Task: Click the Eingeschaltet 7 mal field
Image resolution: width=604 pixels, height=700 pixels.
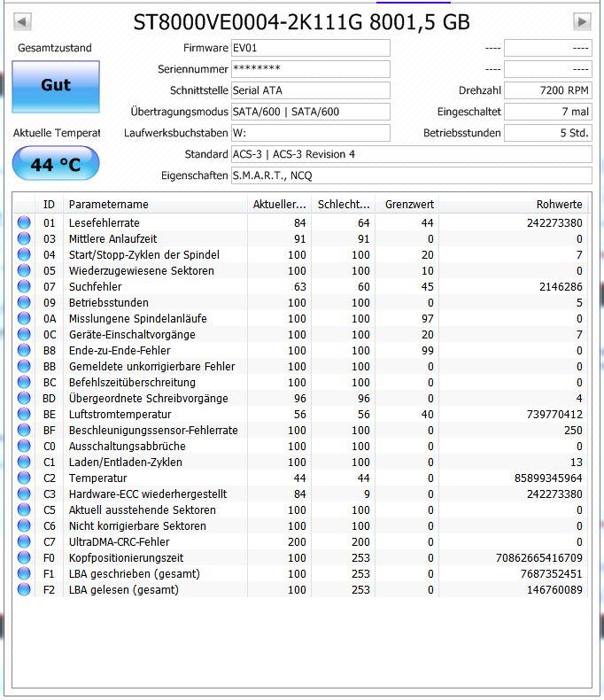Action: [x=548, y=112]
